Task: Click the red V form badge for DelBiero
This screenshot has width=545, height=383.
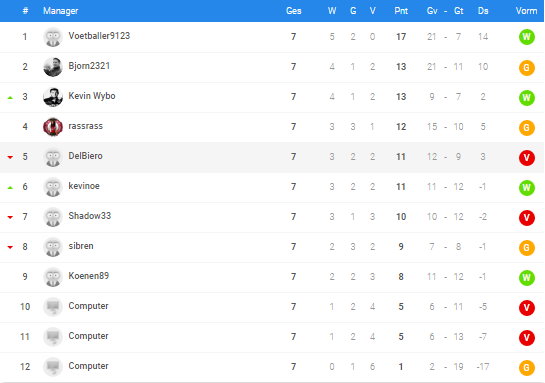Action: (x=527, y=157)
